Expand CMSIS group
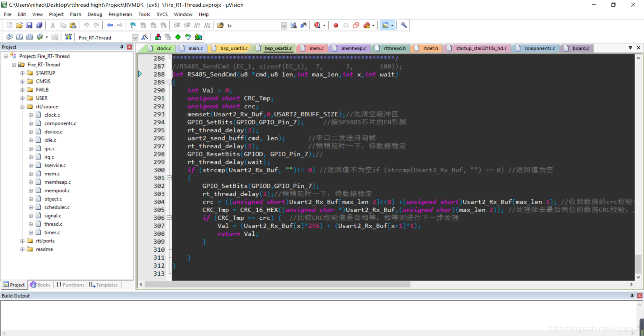This screenshot has width=644, height=336. click(x=22, y=81)
